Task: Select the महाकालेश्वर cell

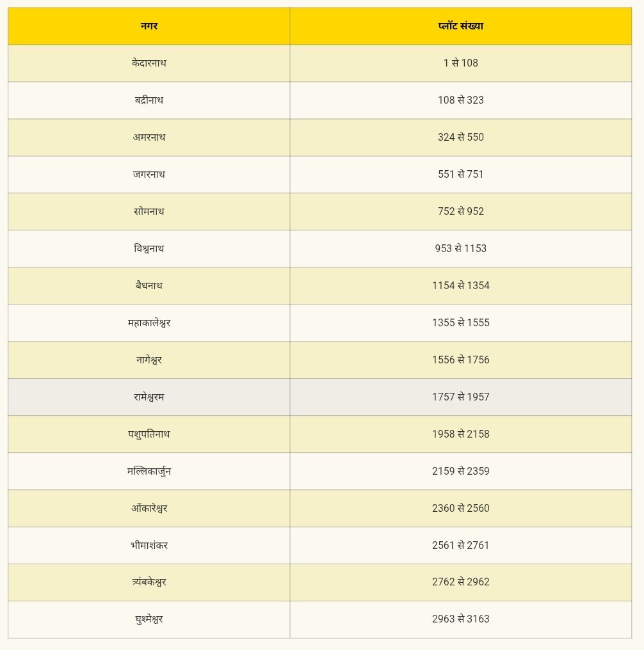Action: coord(149,323)
